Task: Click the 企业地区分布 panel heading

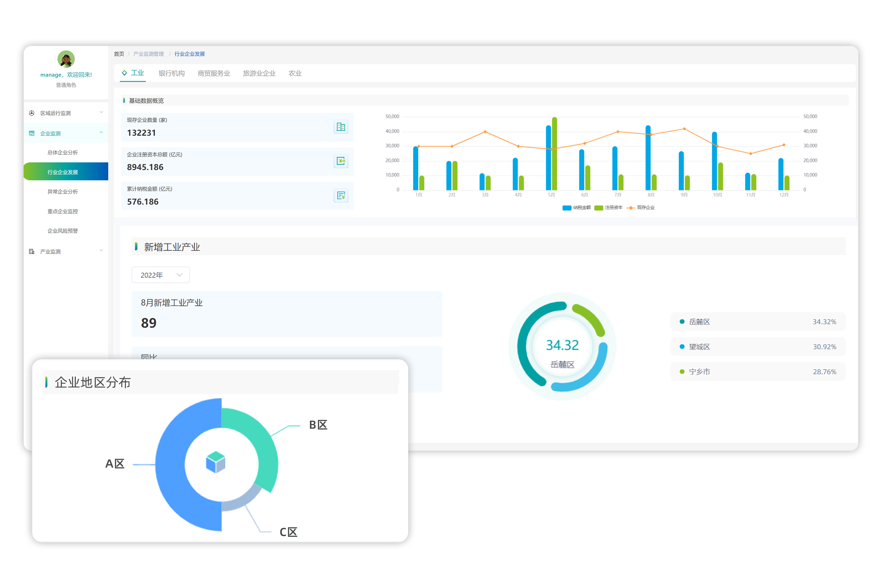Action: 93,382
